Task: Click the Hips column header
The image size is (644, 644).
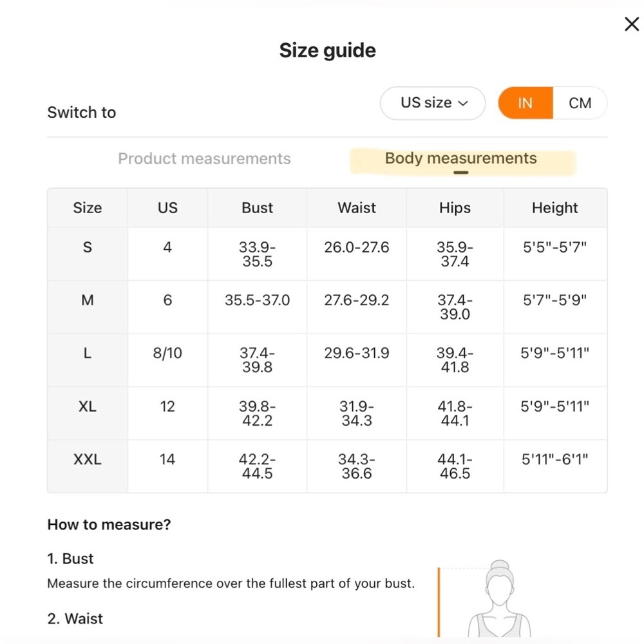Action: pyautogui.click(x=455, y=208)
